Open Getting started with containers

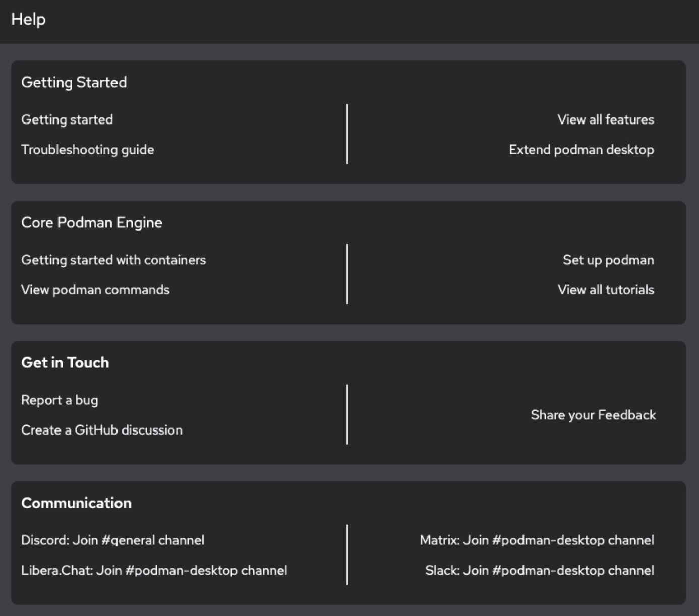[113, 260]
